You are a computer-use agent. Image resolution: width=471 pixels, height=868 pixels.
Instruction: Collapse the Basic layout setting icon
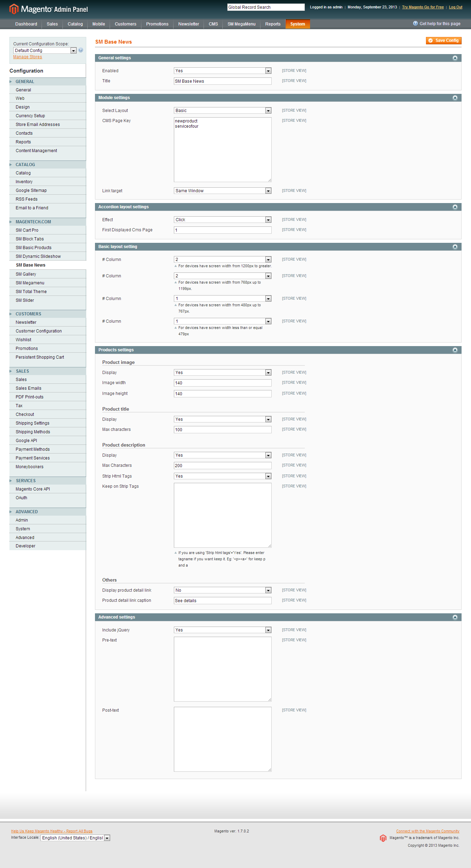[455, 247]
